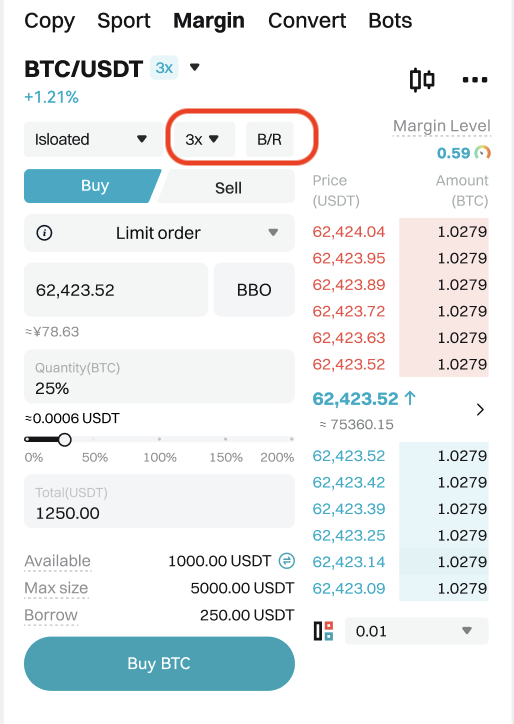Click the ask price 62,424.04
The image size is (514, 724).
[x=349, y=231]
